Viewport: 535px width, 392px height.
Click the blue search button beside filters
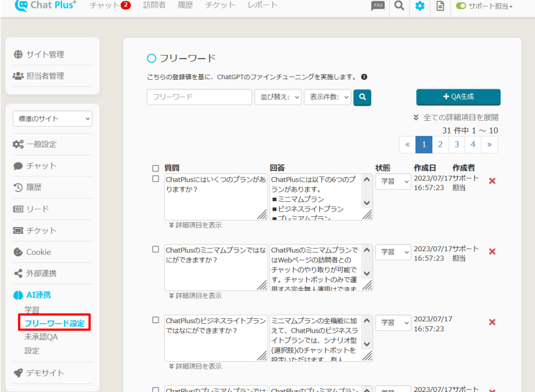point(362,97)
